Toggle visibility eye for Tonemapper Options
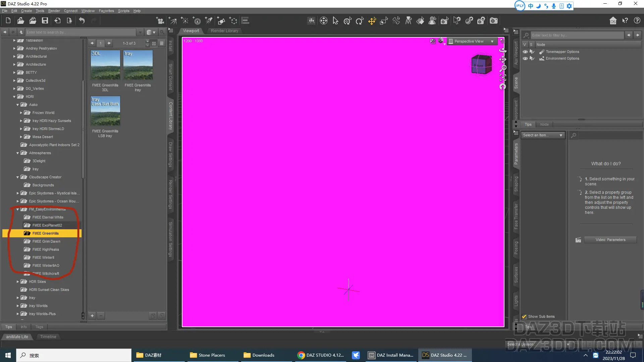Image resolution: width=644 pixels, height=362 pixels. tap(525, 52)
